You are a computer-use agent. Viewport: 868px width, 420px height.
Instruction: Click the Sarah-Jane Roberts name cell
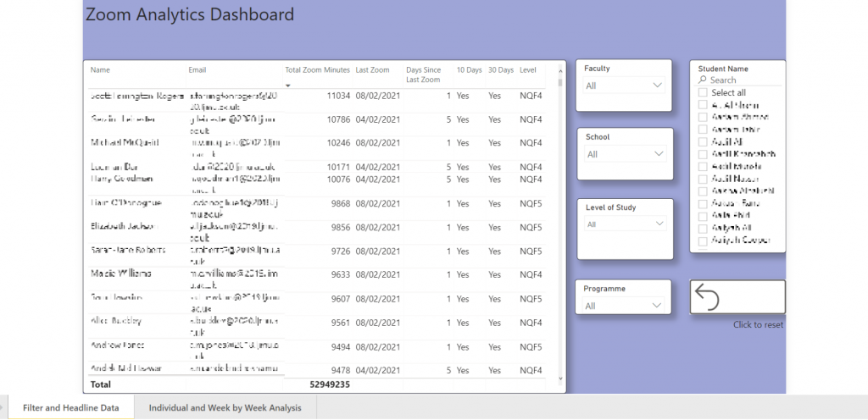pos(128,250)
